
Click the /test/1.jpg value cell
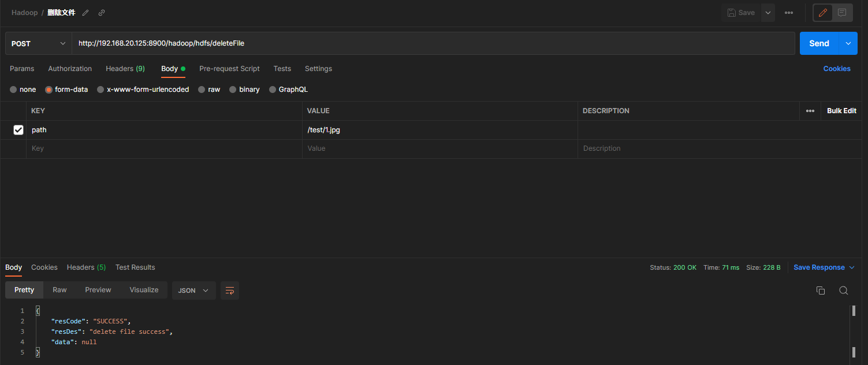439,130
